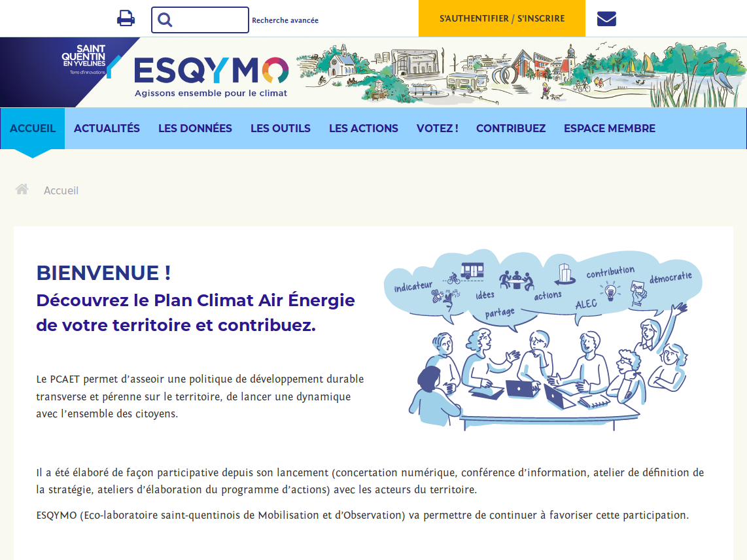The width and height of the screenshot is (747, 560).
Task: Open the Les données menu
Action: pos(195,128)
